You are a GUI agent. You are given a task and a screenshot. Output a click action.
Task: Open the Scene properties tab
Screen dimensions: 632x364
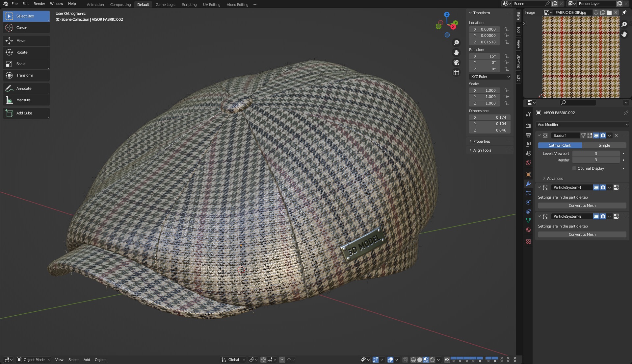(x=528, y=154)
